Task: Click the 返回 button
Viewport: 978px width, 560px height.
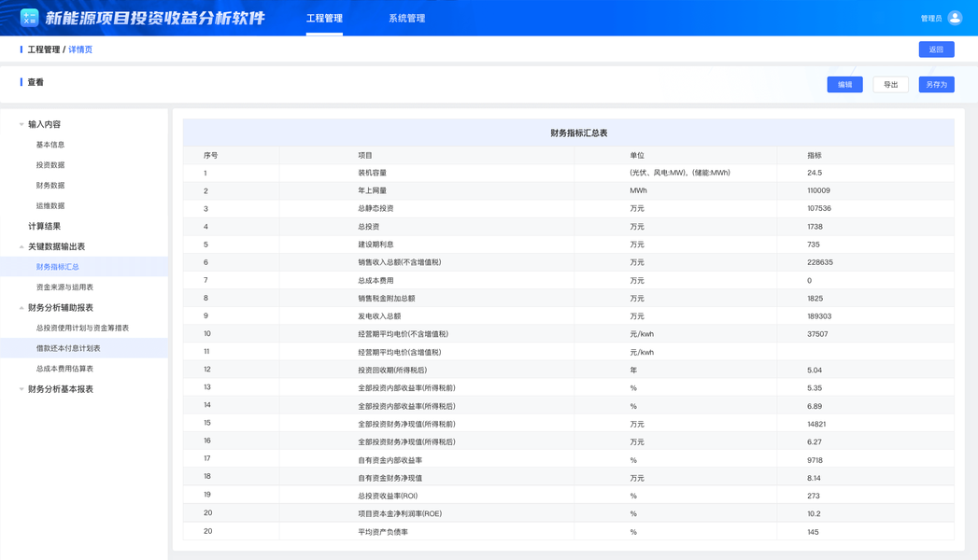Action: [x=936, y=49]
